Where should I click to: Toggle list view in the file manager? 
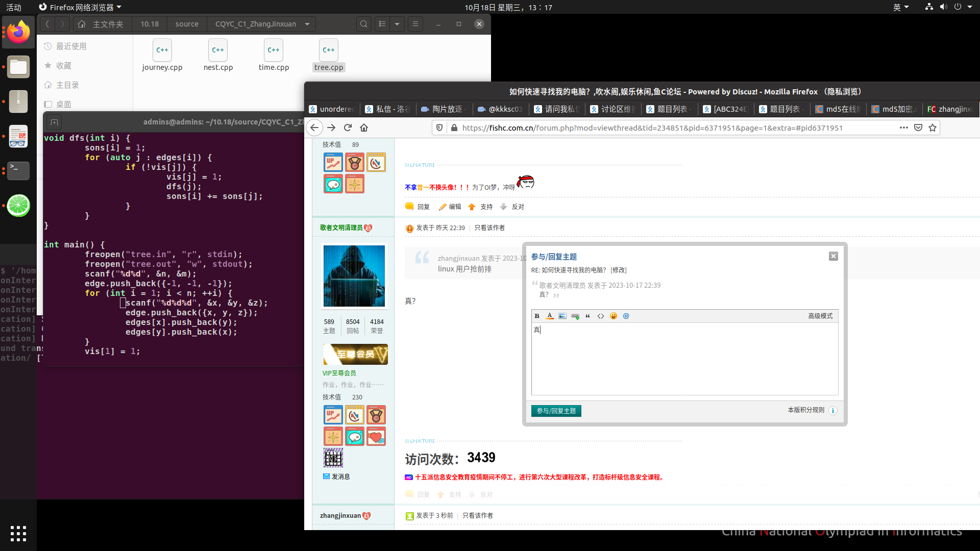coord(382,24)
